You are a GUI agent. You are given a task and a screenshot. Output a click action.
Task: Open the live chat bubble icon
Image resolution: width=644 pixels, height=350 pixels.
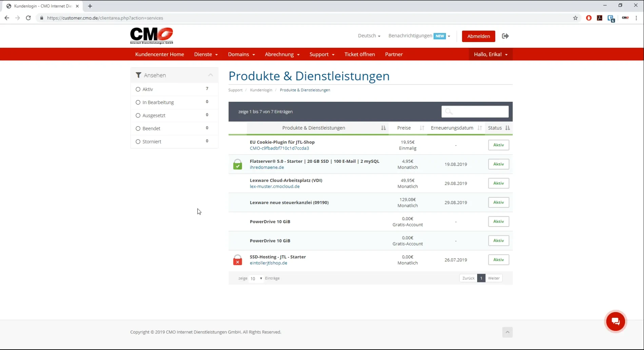click(x=616, y=322)
